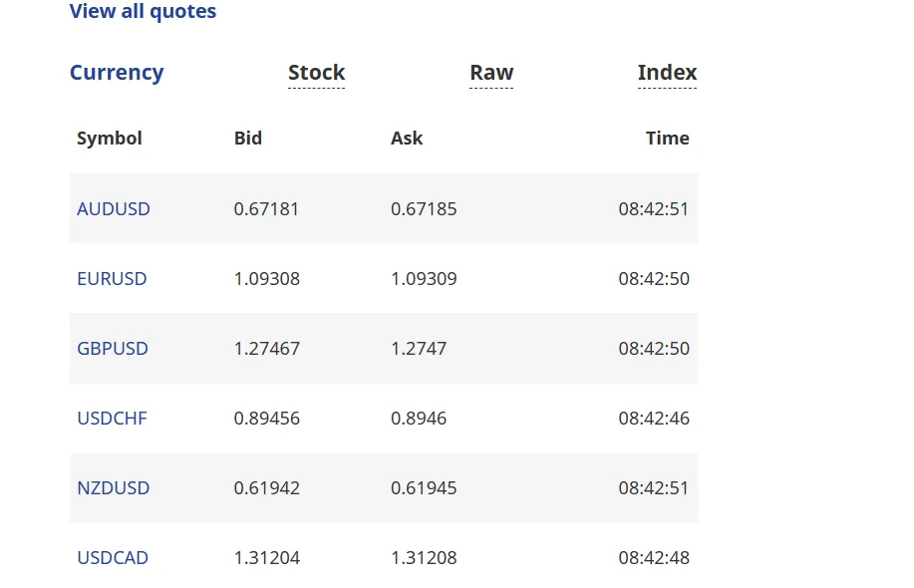Switch to the Currency tab

[117, 73]
